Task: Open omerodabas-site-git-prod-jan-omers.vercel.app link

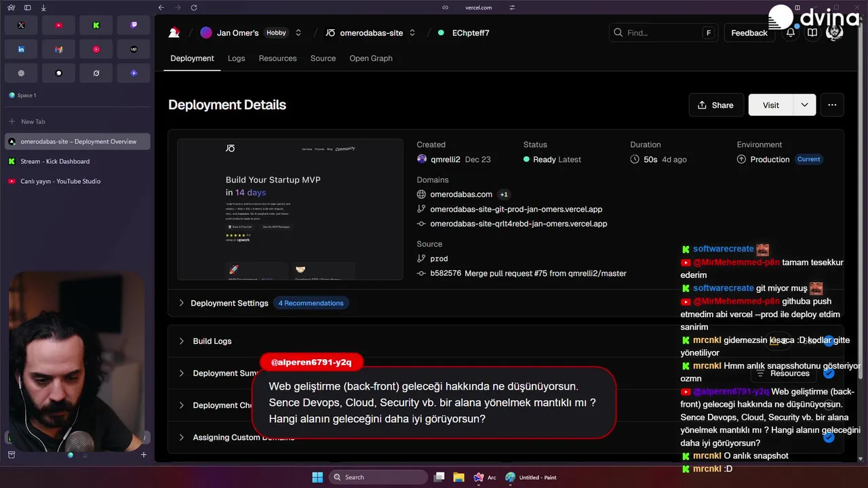Action: tap(516, 209)
